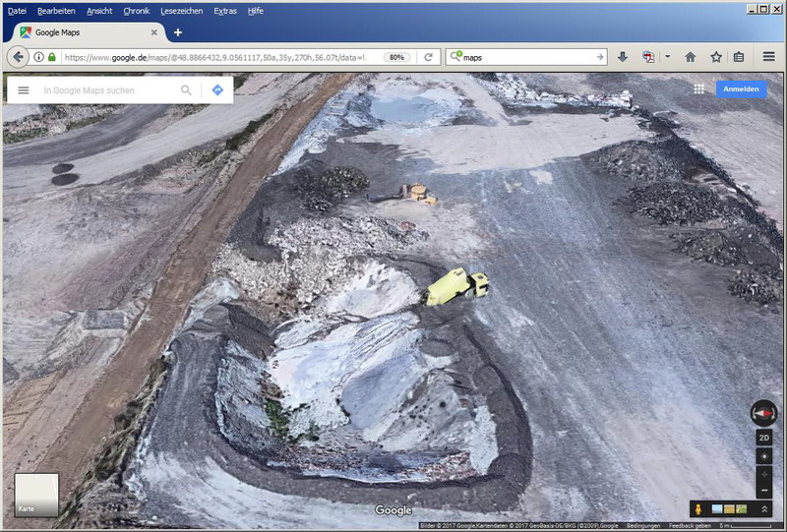Click the magnifier search icon in Maps
The height and width of the screenshot is (532, 787).
(x=186, y=90)
